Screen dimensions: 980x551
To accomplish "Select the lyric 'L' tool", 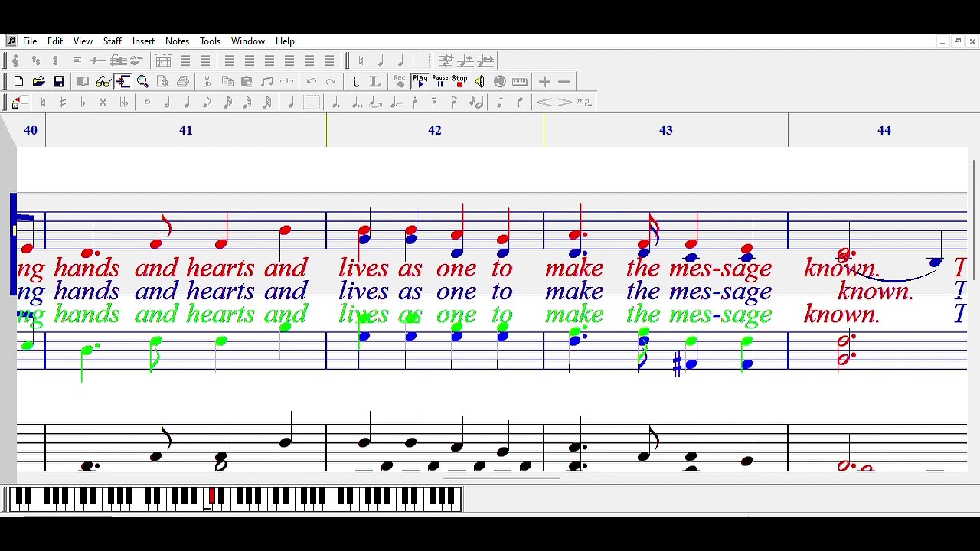I will (376, 81).
